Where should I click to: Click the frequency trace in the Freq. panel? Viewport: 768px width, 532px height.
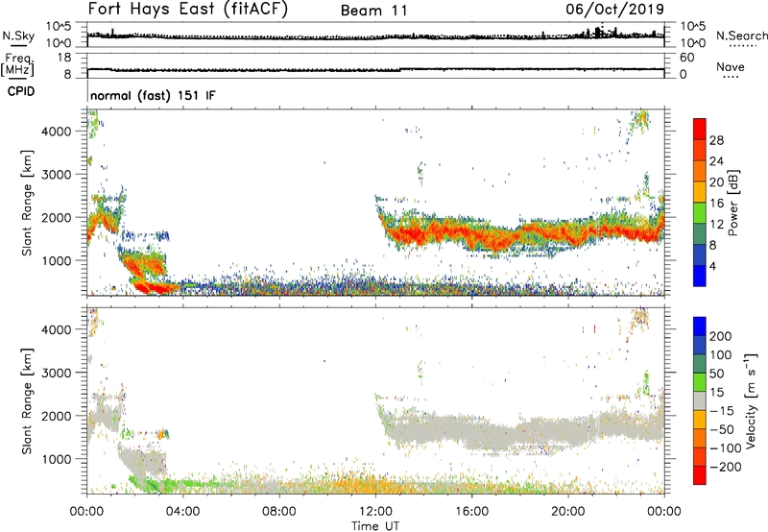[x=375, y=69]
